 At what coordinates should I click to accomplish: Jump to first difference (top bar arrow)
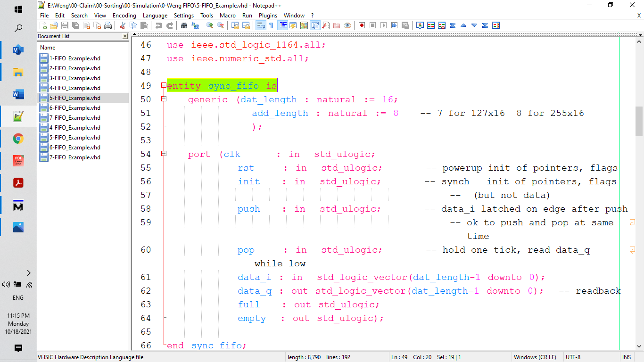click(x=452, y=25)
